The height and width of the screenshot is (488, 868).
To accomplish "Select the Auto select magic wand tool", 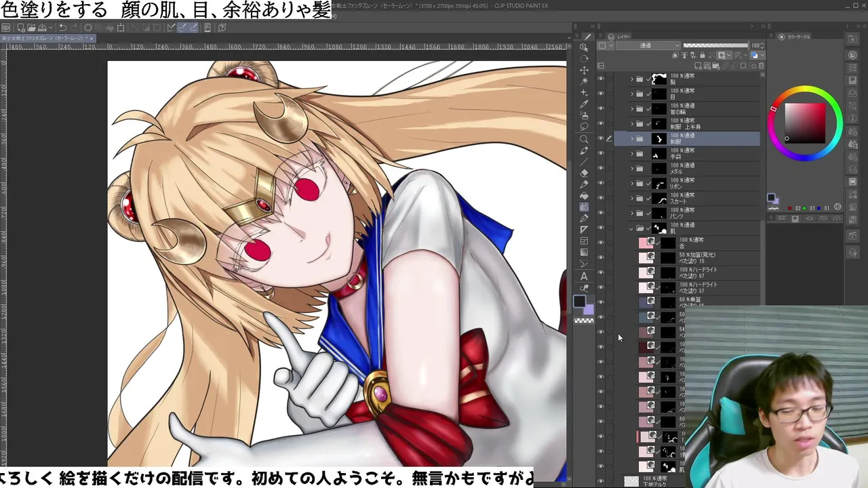I will 584,81.
